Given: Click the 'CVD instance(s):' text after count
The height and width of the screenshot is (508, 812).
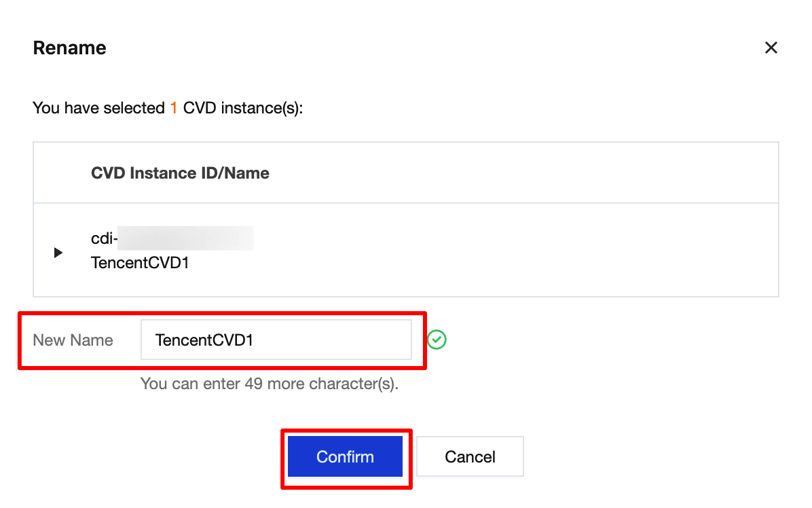Looking at the screenshot, I should pyautogui.click(x=242, y=108).
